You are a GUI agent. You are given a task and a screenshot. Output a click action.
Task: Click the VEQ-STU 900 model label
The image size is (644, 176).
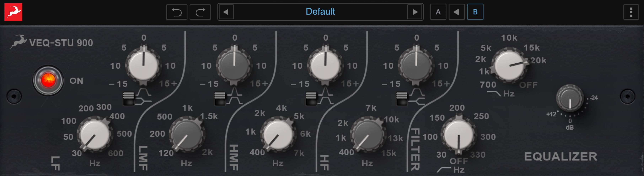point(61,43)
